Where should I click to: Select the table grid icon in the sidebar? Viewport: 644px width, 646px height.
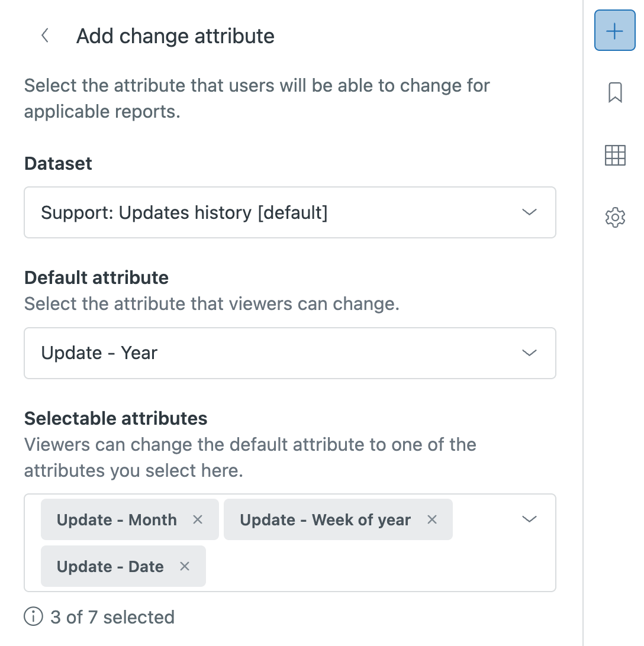[615, 156]
